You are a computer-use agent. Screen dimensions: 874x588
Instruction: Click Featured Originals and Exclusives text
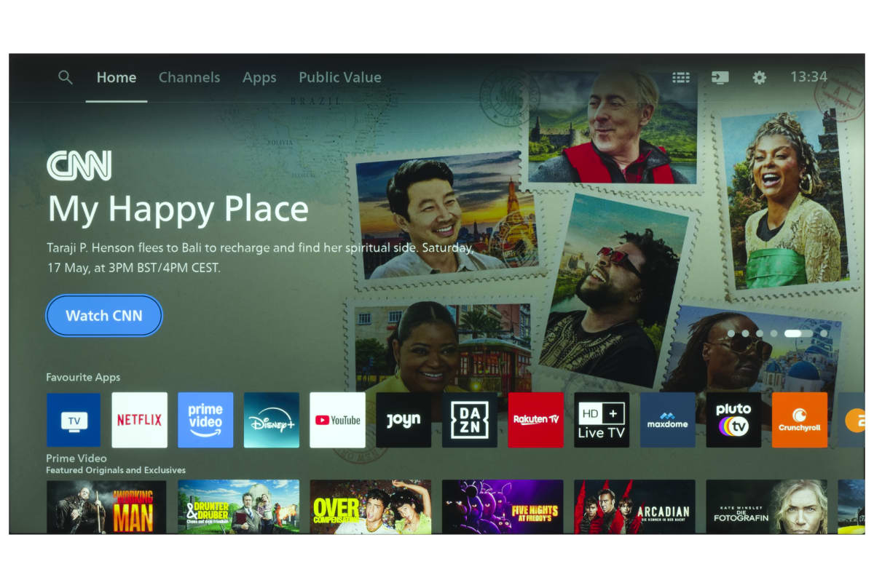point(116,470)
